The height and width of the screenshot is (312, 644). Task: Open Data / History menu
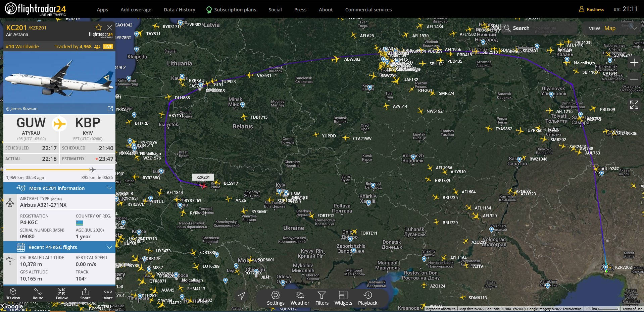[180, 10]
